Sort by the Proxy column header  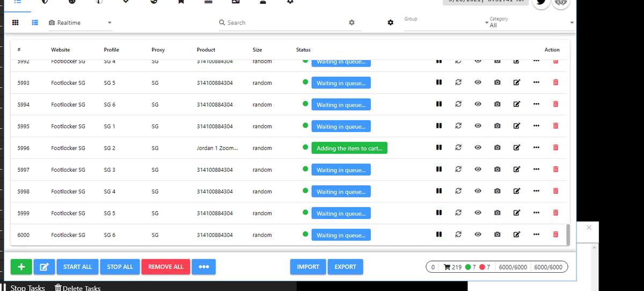coord(158,50)
